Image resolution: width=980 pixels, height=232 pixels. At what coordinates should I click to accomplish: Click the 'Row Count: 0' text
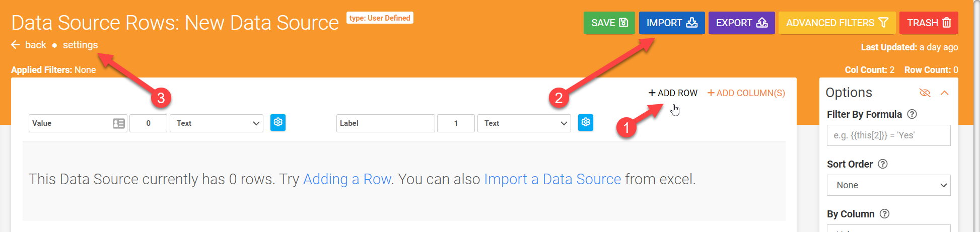931,70
